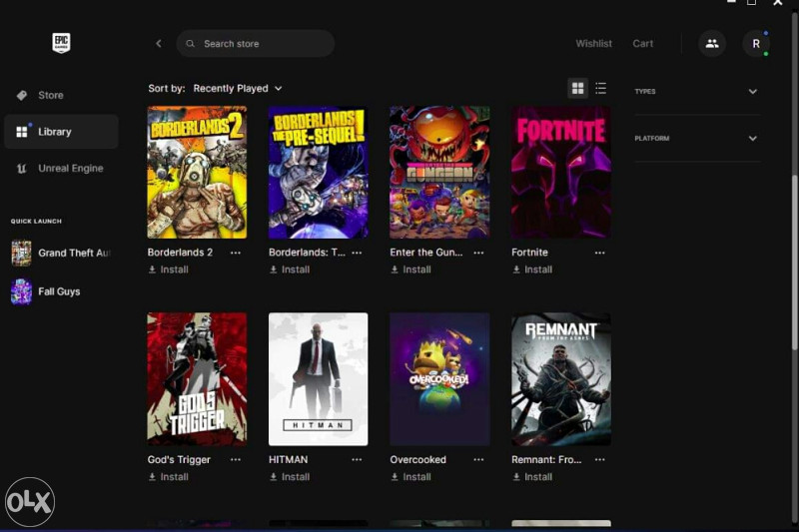Click the back arrow beside search

coord(158,44)
